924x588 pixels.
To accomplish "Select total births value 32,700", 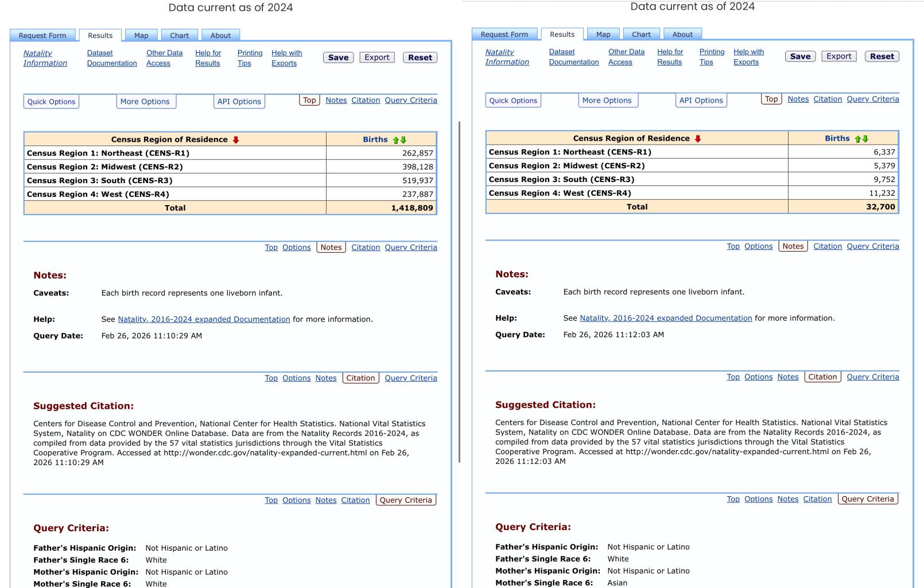I will tap(881, 207).
